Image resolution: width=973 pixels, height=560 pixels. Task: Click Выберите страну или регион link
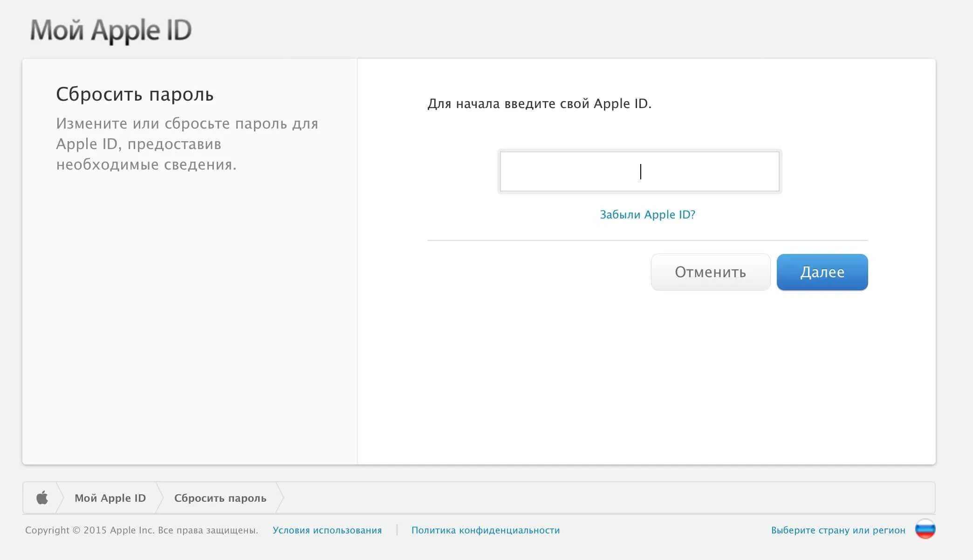pos(838,530)
